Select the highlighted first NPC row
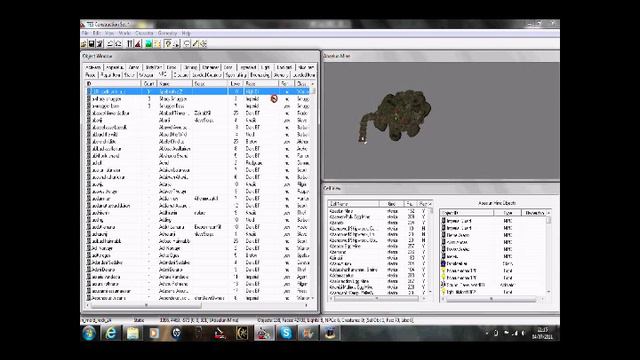 coord(198,91)
